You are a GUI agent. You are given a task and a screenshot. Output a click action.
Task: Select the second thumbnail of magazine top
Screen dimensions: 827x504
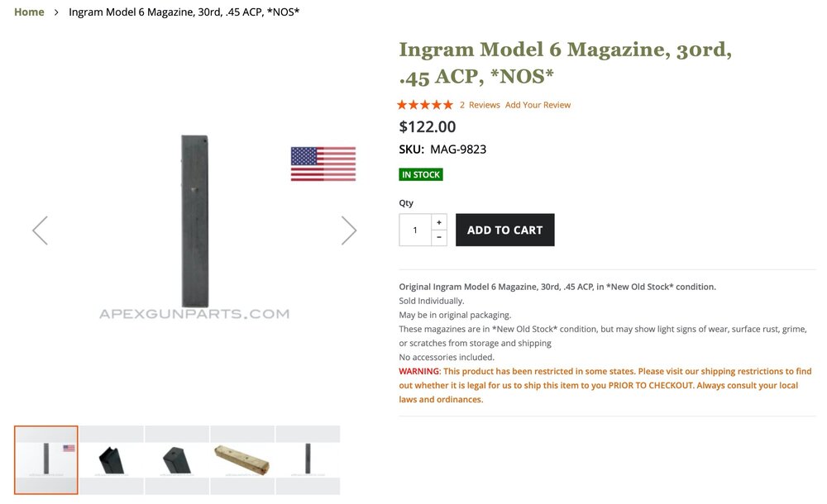[x=112, y=459]
